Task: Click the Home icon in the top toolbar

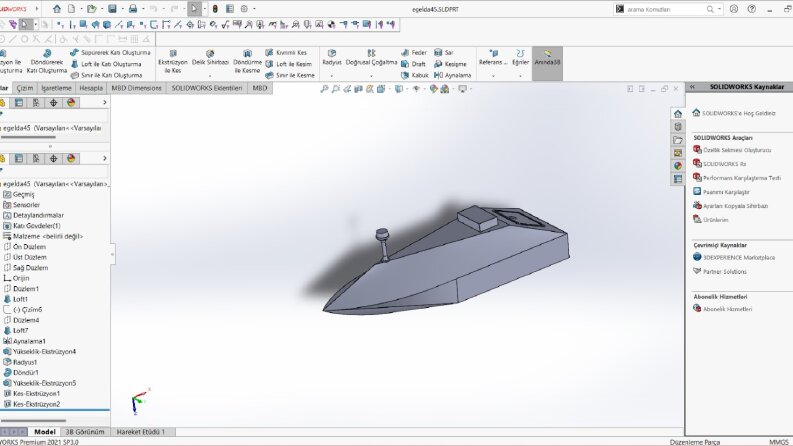Action: pyautogui.click(x=57, y=9)
